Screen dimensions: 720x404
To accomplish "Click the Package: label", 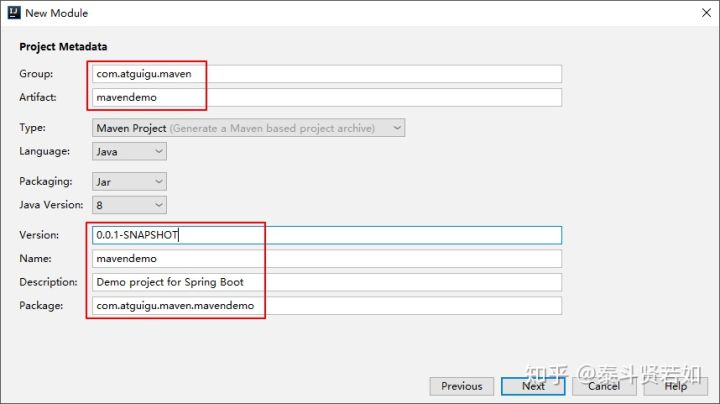I will [41, 305].
